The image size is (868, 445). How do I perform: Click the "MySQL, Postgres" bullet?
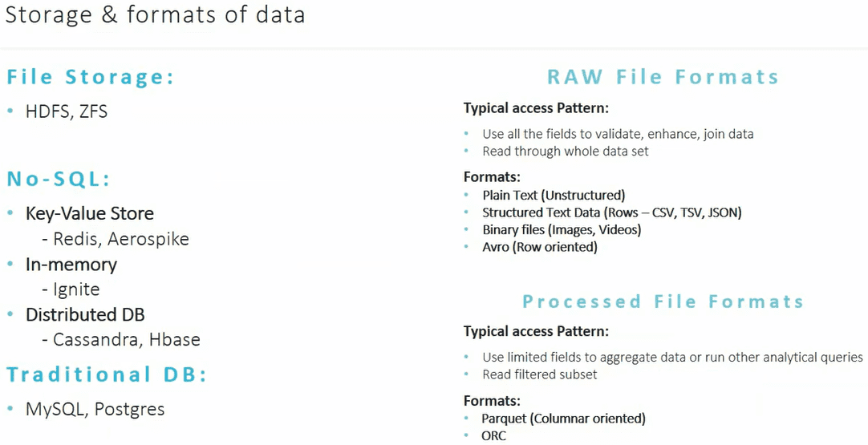point(95,409)
